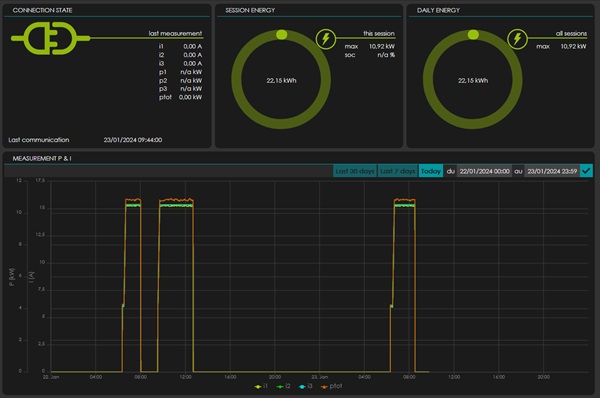Toggle the i2 series in the chart legend

coord(283,386)
